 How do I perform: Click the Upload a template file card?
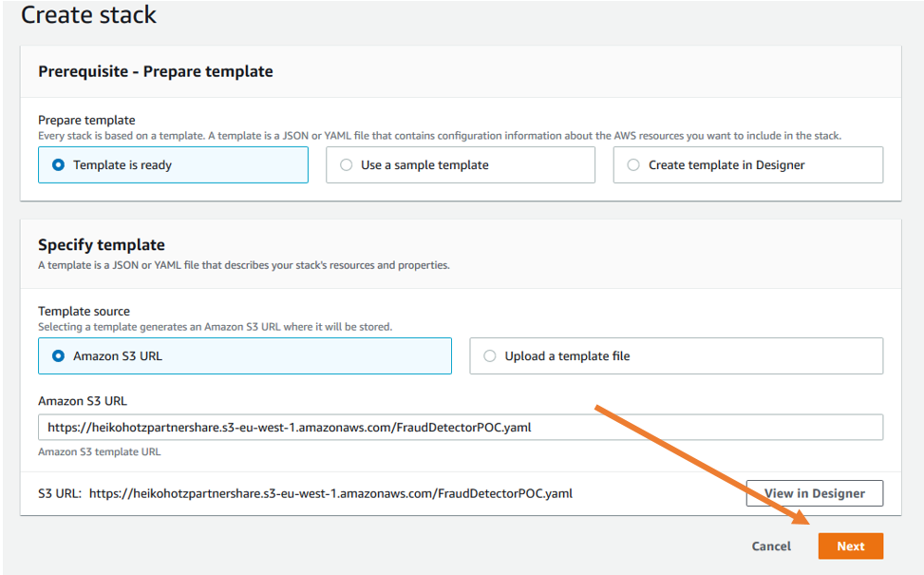[x=676, y=356]
